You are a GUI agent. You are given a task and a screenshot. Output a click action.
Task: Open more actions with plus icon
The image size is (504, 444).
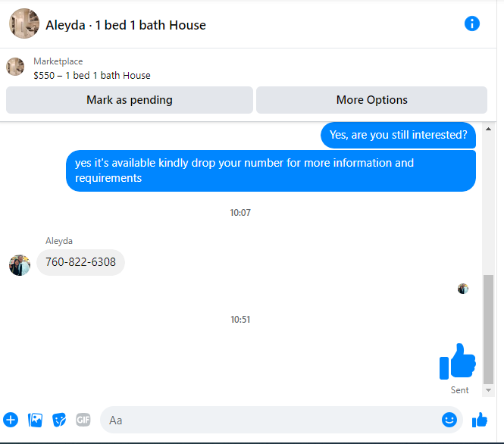11,420
